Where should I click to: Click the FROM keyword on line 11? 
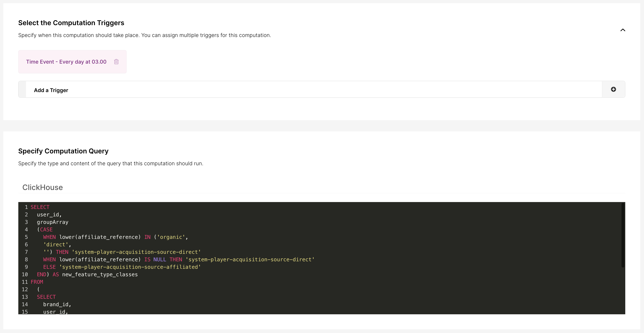point(37,282)
